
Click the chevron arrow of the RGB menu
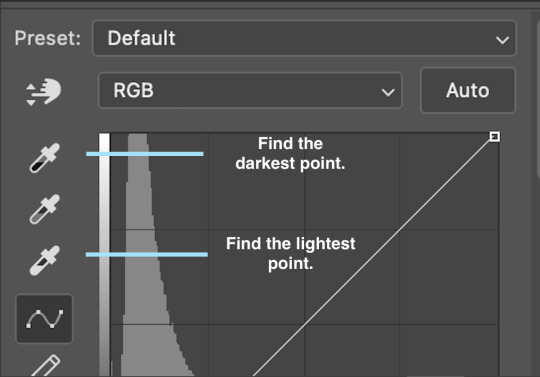point(388,92)
